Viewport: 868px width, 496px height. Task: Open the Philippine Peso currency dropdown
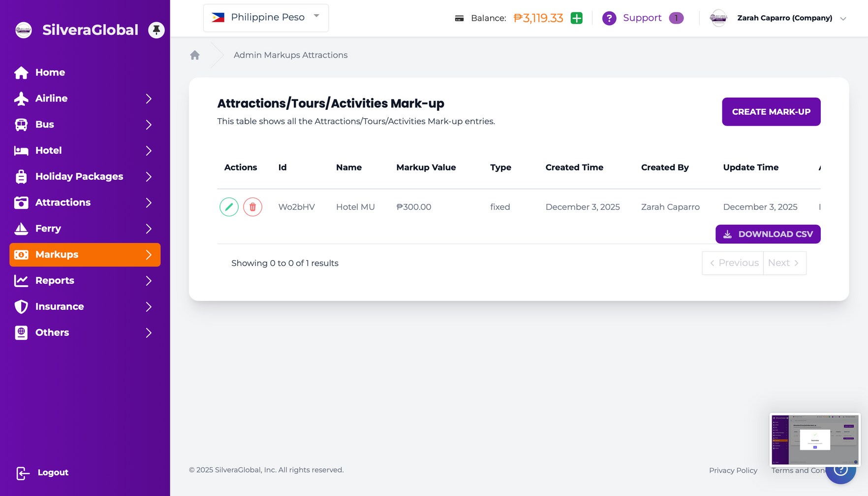coord(266,18)
